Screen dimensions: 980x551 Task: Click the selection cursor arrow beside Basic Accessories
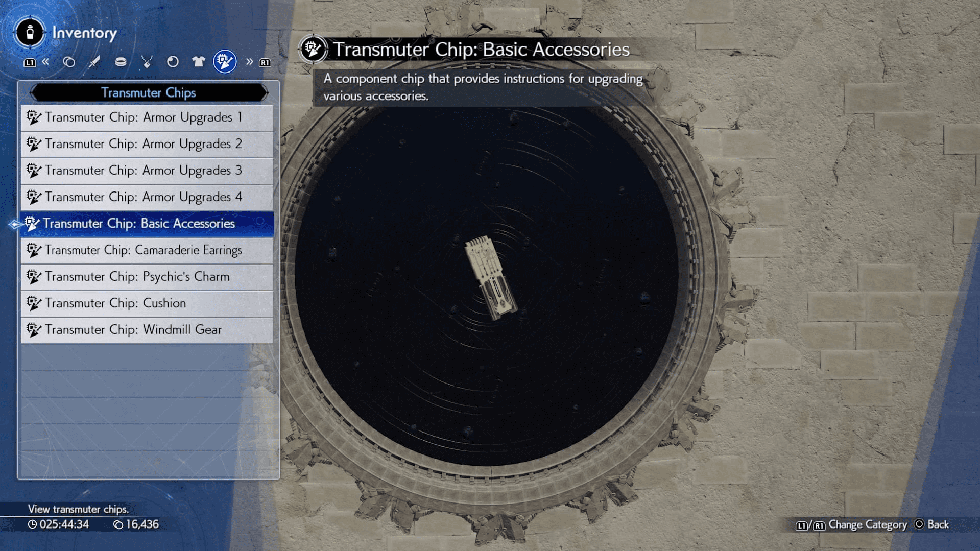click(15, 224)
